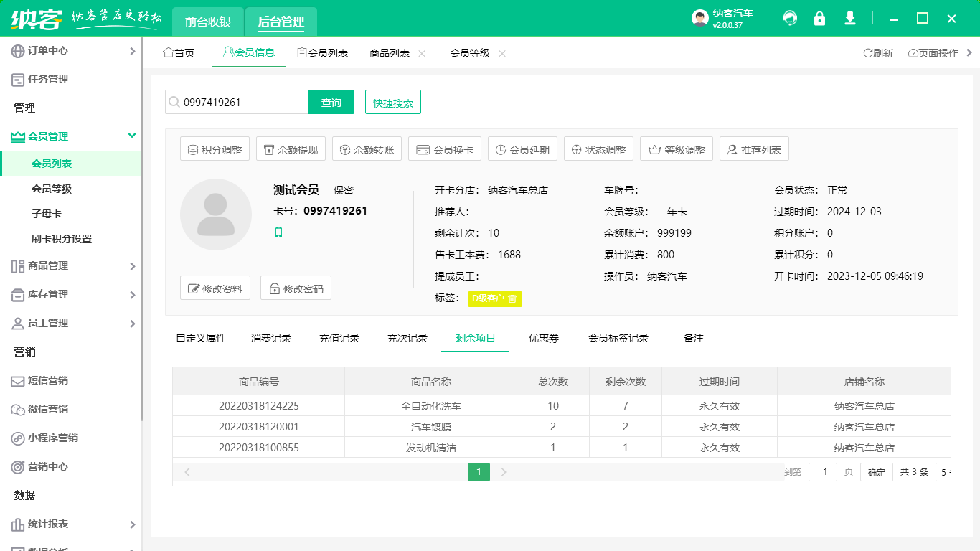Click the 修改密码 change password button
The image size is (980, 551).
point(296,288)
